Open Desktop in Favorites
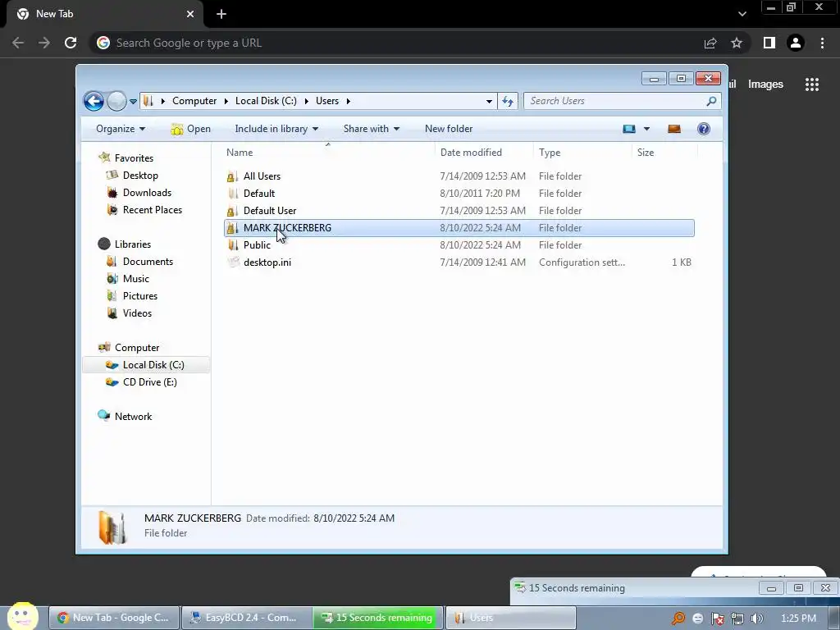This screenshot has width=840, height=630. point(140,176)
